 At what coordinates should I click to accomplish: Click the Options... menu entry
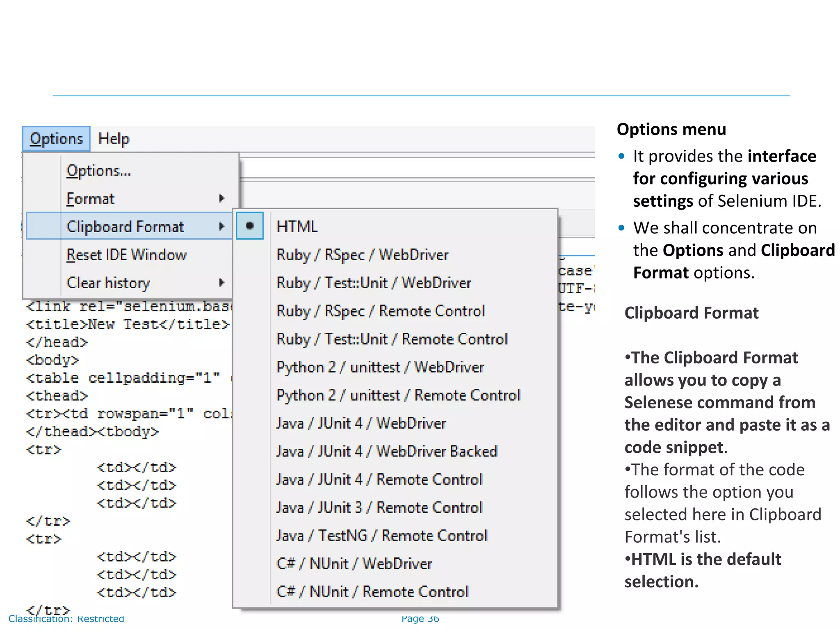pyautogui.click(x=99, y=171)
